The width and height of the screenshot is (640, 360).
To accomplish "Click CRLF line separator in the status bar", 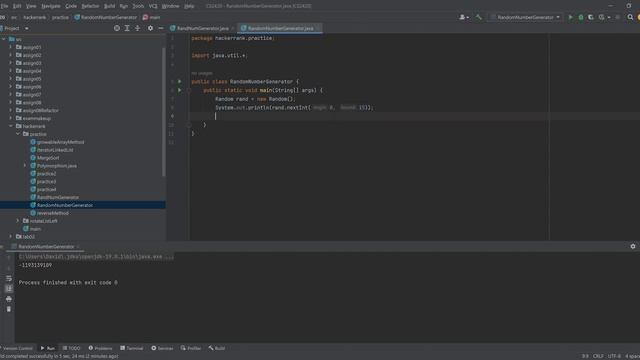I will point(598,356).
